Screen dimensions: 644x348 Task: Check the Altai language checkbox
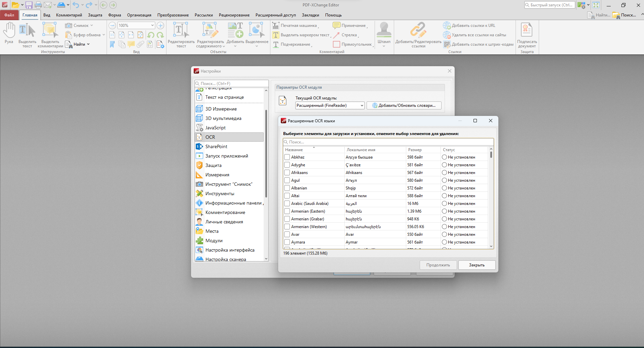pyautogui.click(x=287, y=196)
